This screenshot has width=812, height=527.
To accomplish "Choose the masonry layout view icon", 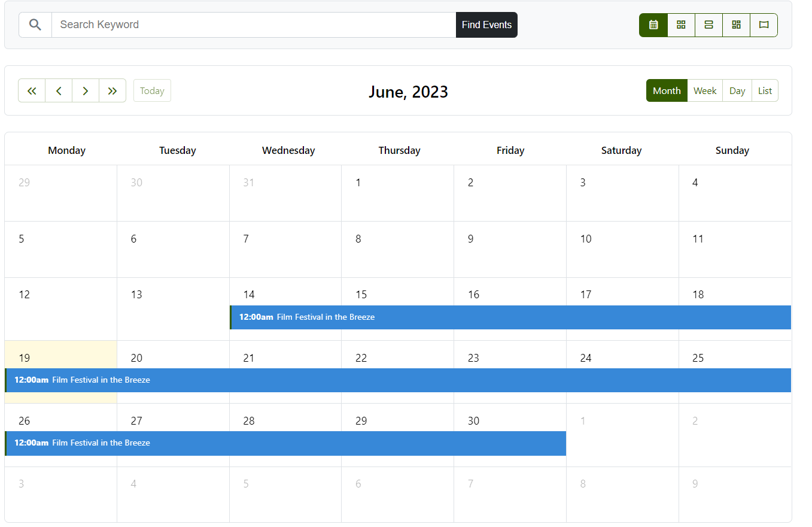I will point(736,25).
